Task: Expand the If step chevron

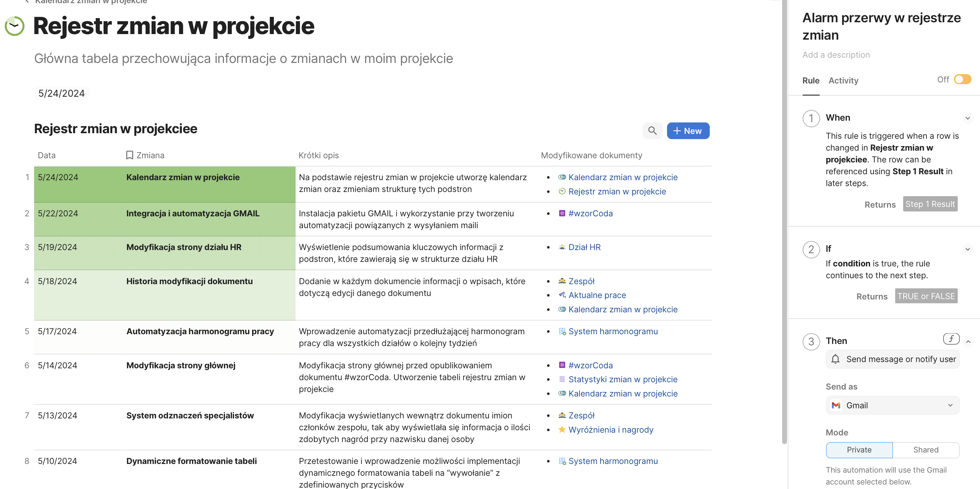Action: [x=967, y=249]
